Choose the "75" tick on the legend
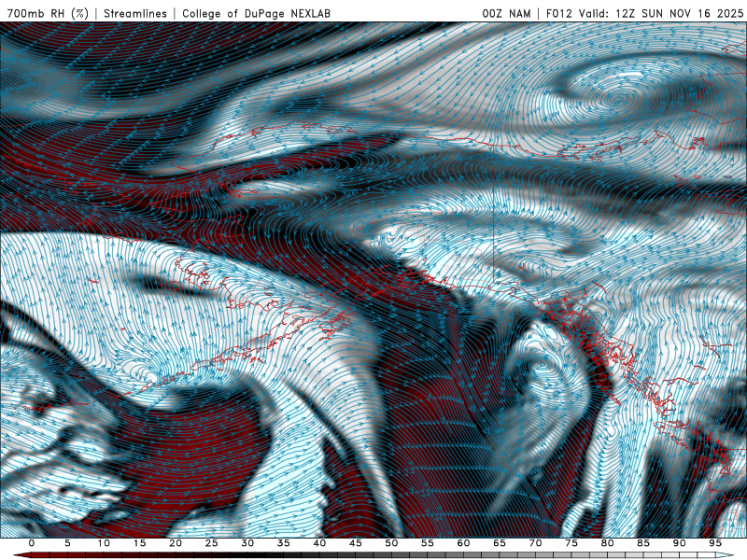The height and width of the screenshot is (560, 747). pyautogui.click(x=571, y=543)
